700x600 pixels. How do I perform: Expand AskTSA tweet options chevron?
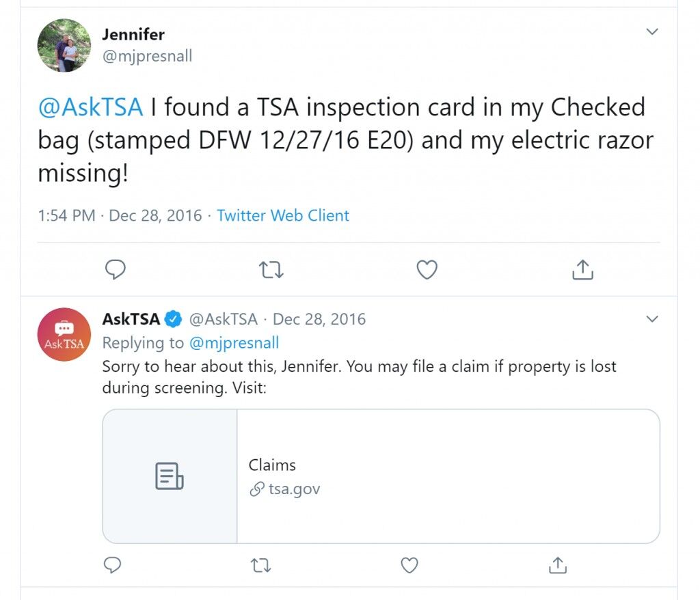(652, 318)
